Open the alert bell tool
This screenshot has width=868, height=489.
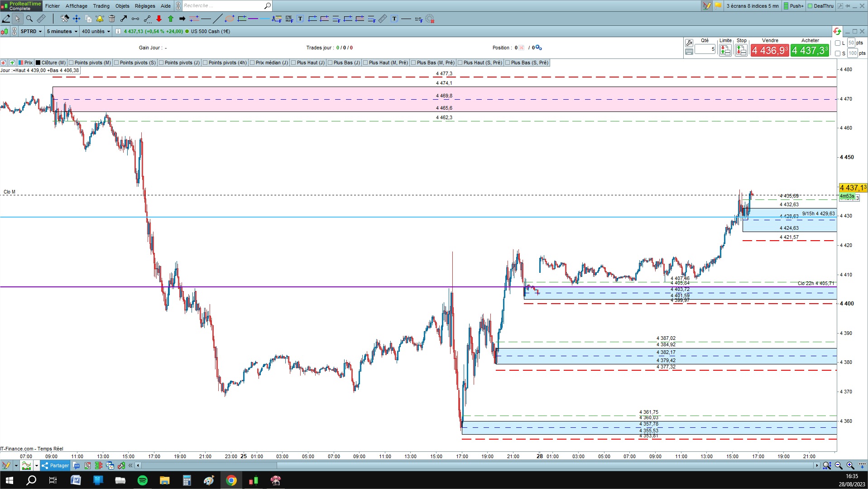point(100,19)
